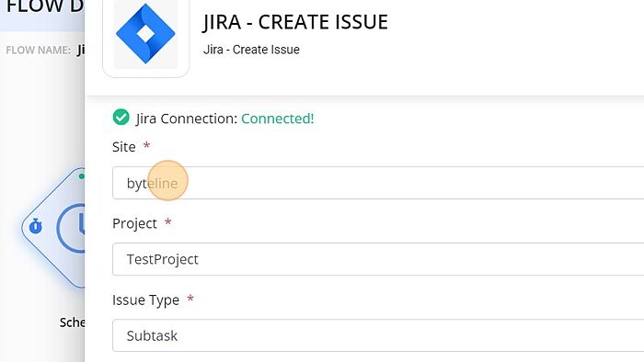Click the green connected checkmark icon
Viewport: 644px width, 362px height.
click(121, 118)
